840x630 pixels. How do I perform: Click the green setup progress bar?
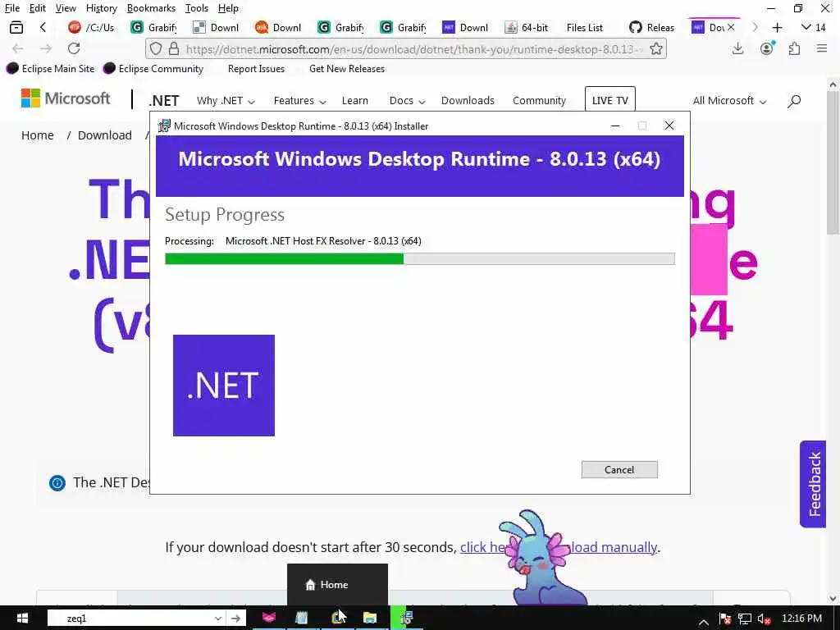tap(419, 258)
